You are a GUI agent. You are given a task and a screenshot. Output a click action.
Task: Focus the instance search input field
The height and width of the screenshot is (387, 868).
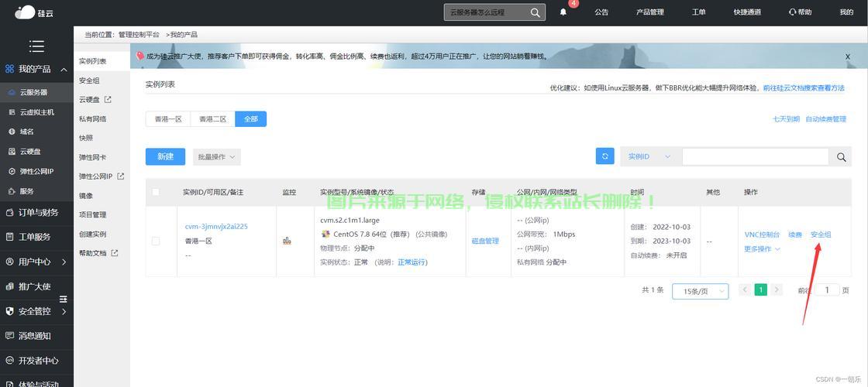[x=756, y=157]
